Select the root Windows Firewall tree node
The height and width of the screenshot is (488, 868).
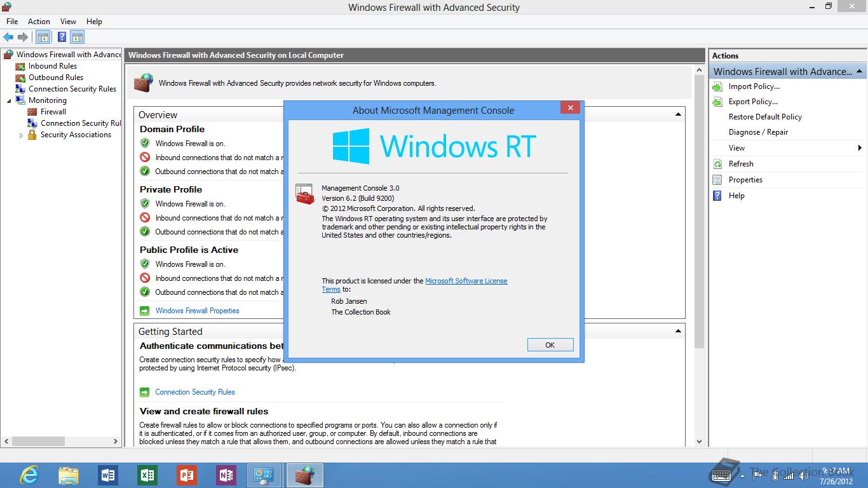(69, 55)
